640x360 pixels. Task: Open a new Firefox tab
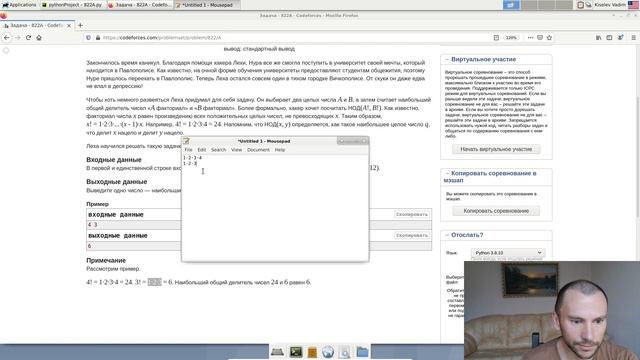click(x=80, y=25)
